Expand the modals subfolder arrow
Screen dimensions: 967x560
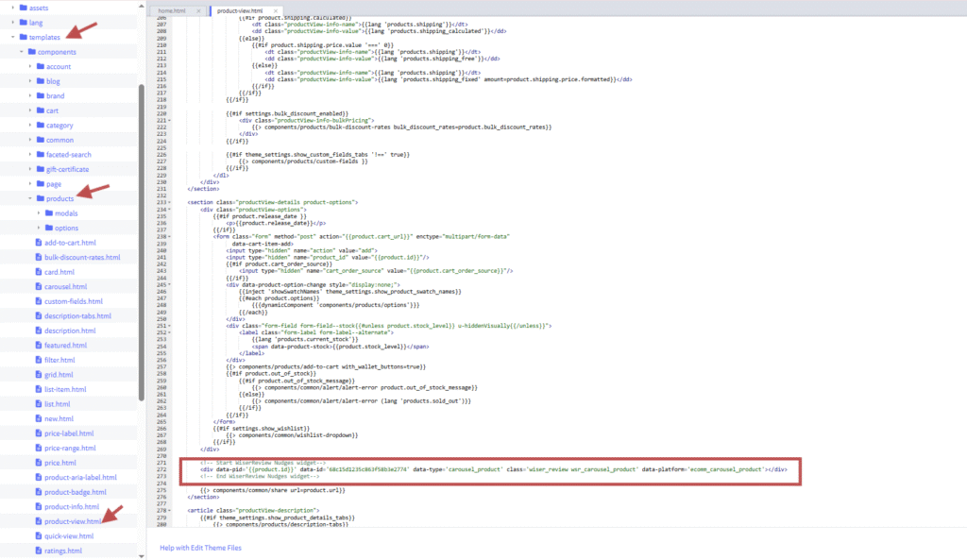[x=38, y=213]
